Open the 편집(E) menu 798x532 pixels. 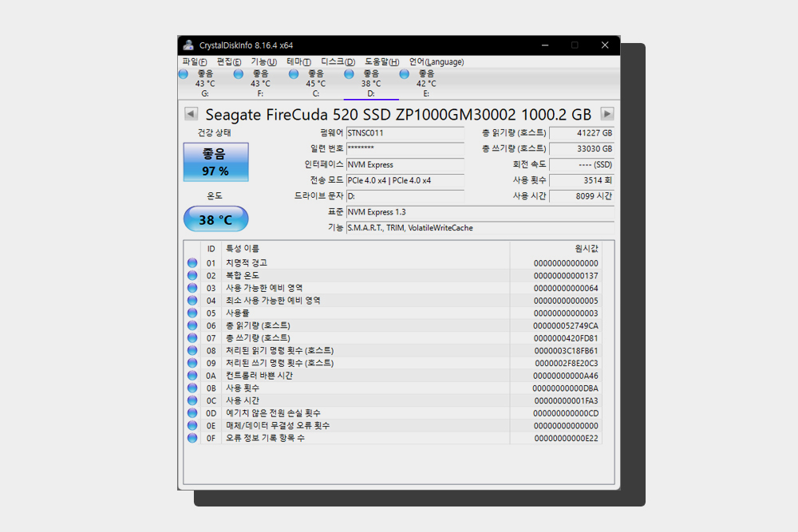click(x=229, y=61)
